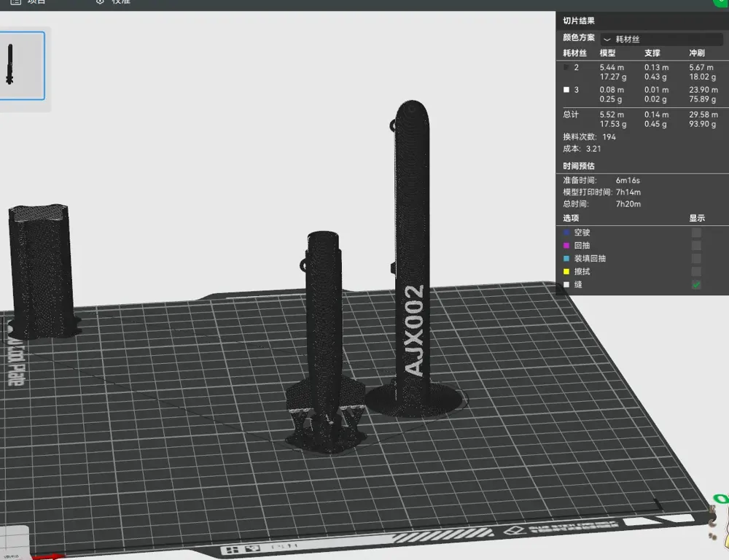The width and height of the screenshot is (729, 560).
Task: Click the 校准 calibration icon
Action: point(100,2)
